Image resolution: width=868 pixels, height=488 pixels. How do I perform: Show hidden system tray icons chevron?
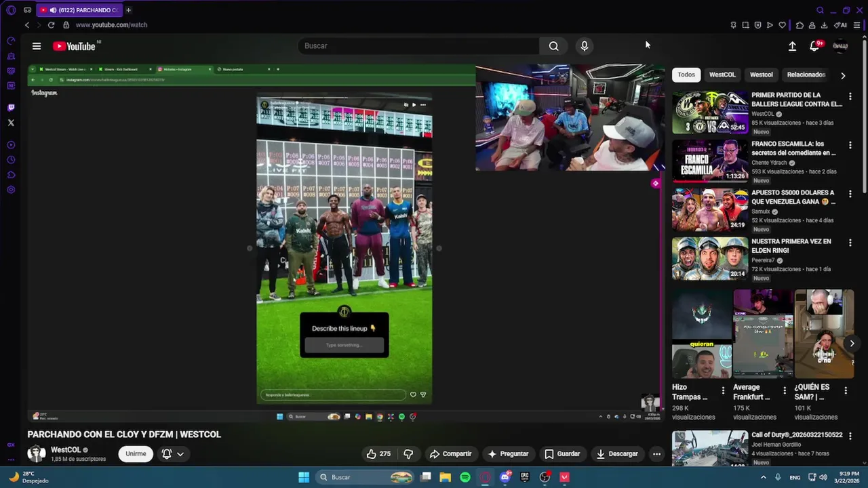763,477
